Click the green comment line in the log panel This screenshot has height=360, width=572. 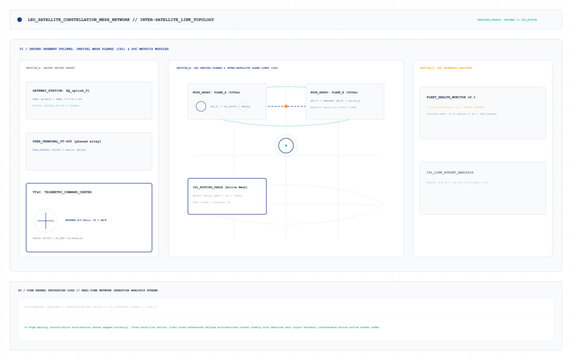click(x=202, y=327)
